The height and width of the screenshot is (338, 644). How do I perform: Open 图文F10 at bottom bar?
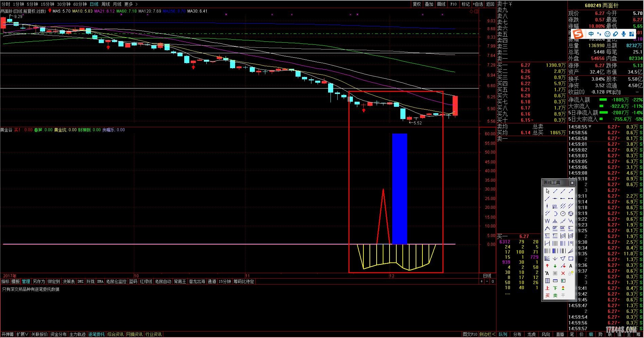coord(470,334)
